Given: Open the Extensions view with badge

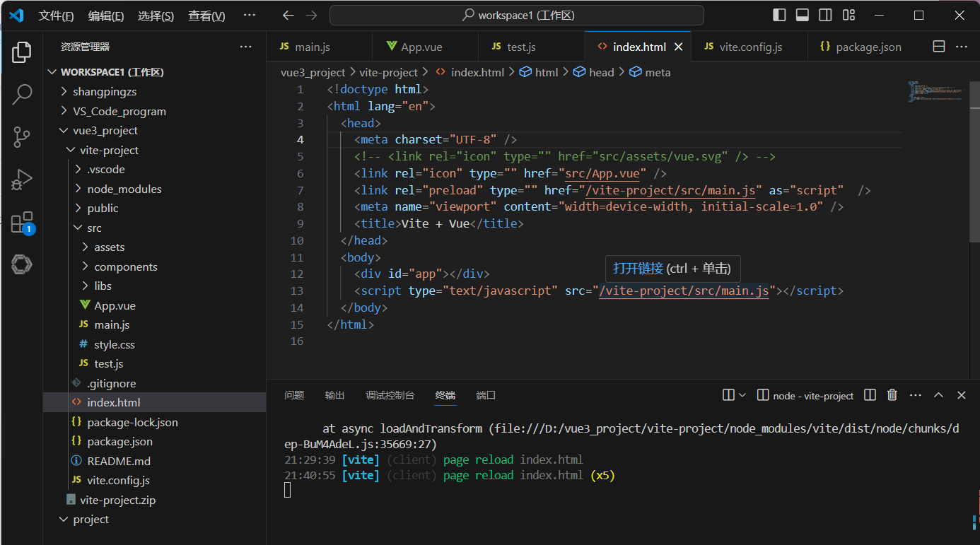Looking at the screenshot, I should [x=22, y=223].
